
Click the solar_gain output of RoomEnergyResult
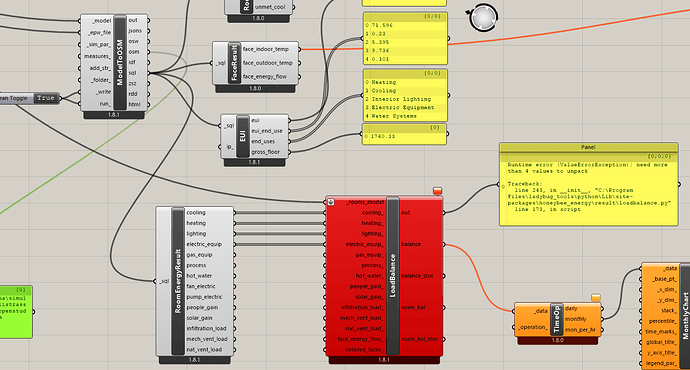(x=199, y=318)
